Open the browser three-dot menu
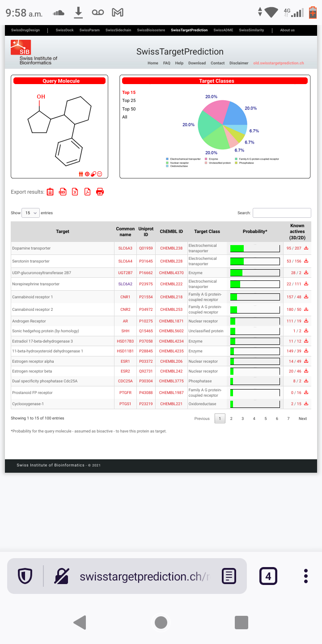Image resolution: width=322 pixels, height=644 pixels. 306,576
